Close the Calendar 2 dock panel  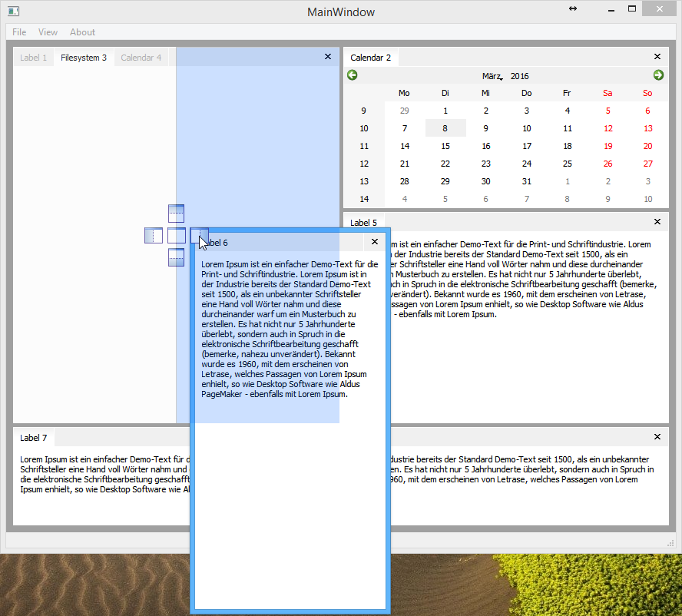pos(657,57)
